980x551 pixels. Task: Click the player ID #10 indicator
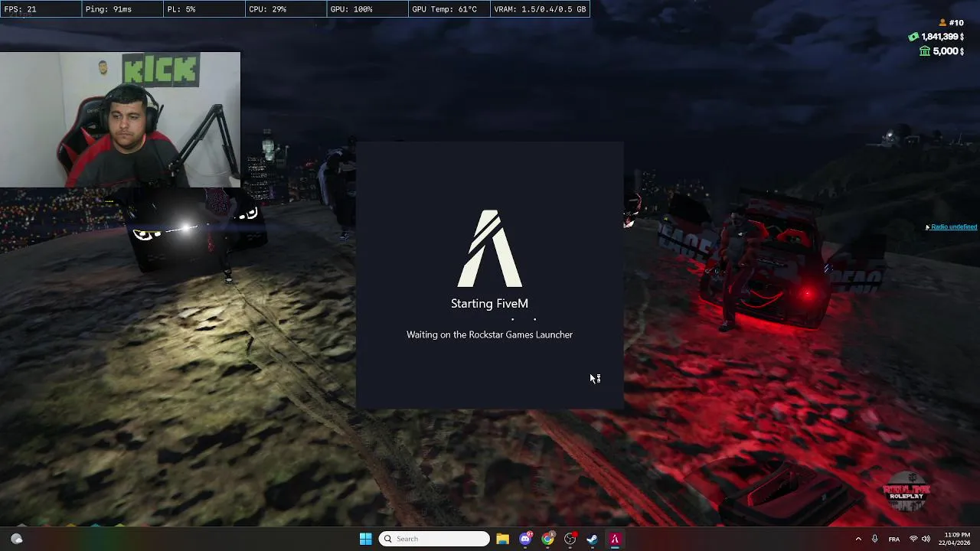tap(952, 23)
